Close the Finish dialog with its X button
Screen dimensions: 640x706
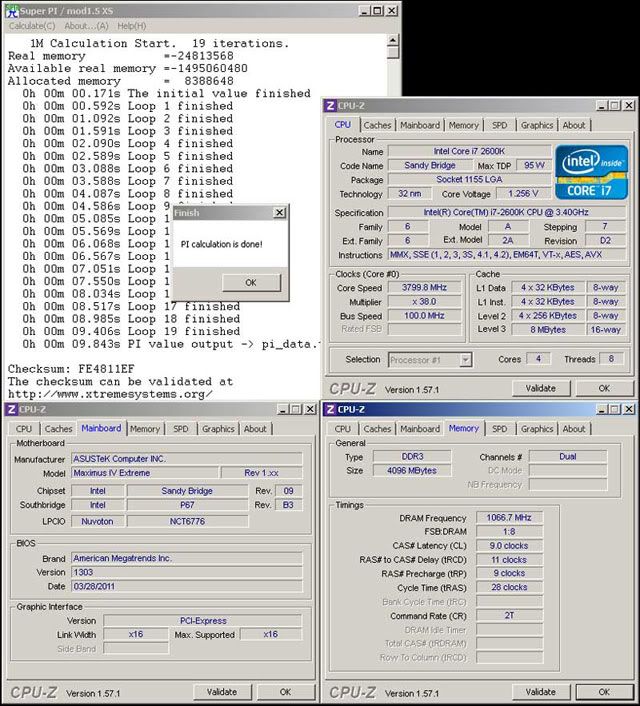(280, 213)
